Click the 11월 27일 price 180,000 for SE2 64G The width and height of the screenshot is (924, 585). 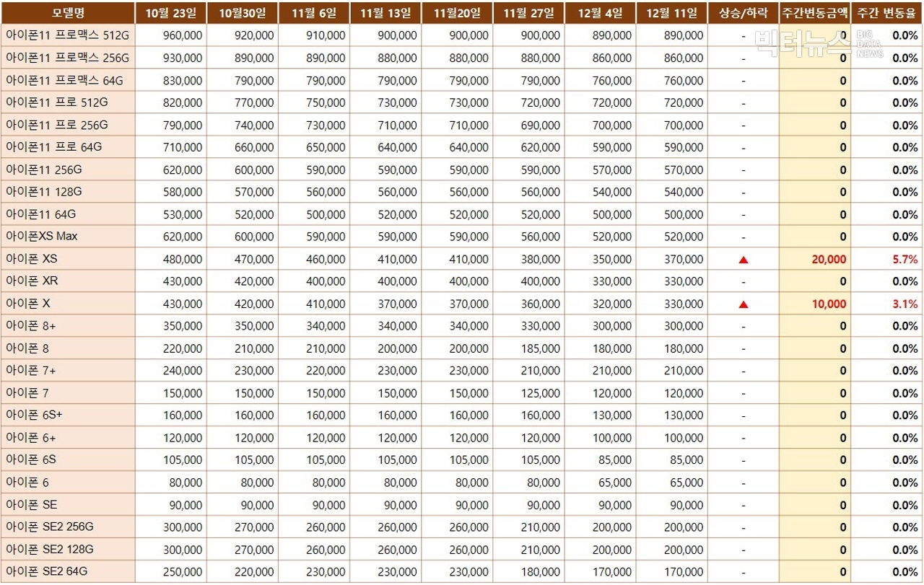(x=528, y=572)
